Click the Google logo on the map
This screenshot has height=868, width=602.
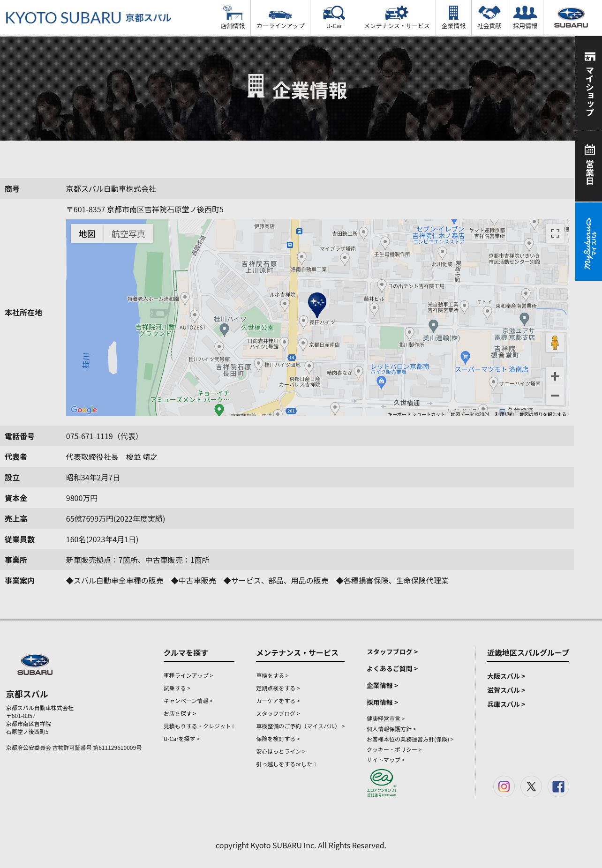tap(84, 410)
